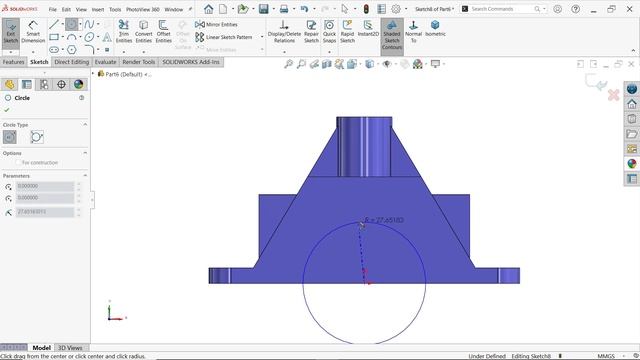This screenshot has width=640, height=360.
Task: Select the Ellipse tool
Action: click(89, 37)
